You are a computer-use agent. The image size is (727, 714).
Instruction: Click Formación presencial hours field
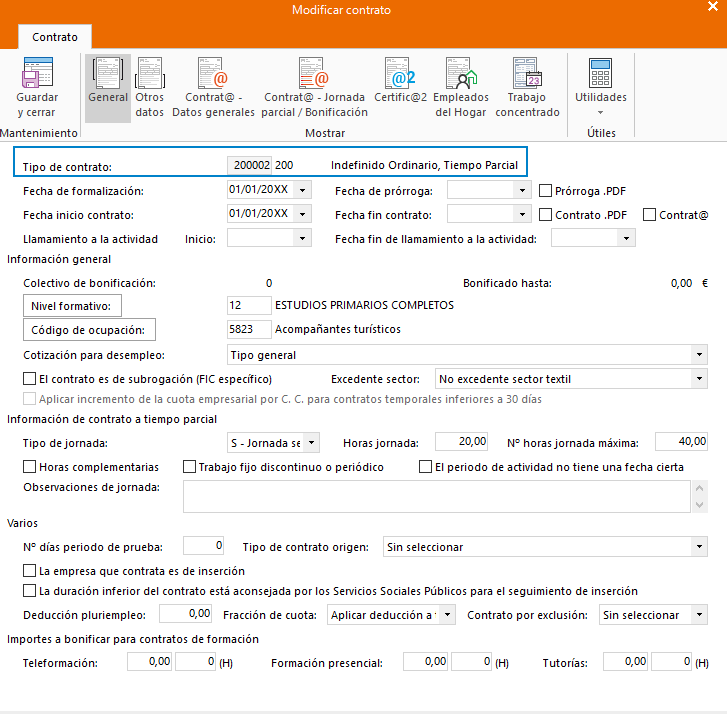pos(472,662)
